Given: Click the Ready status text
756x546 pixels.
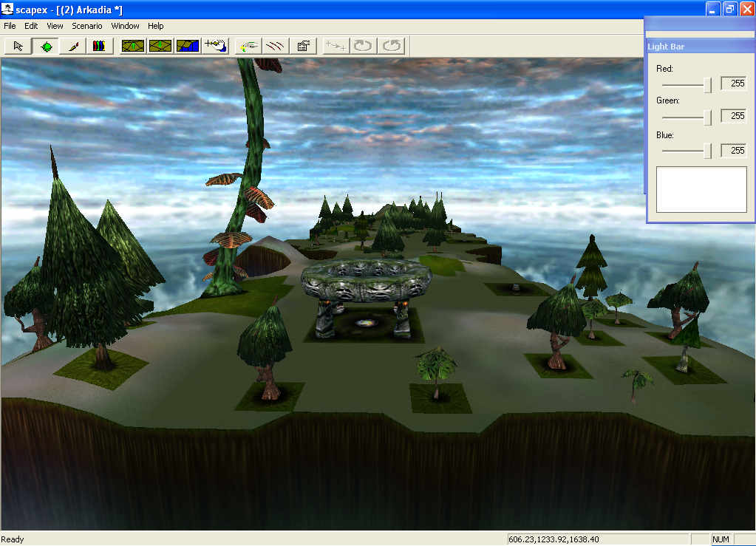Looking at the screenshot, I should point(13,539).
